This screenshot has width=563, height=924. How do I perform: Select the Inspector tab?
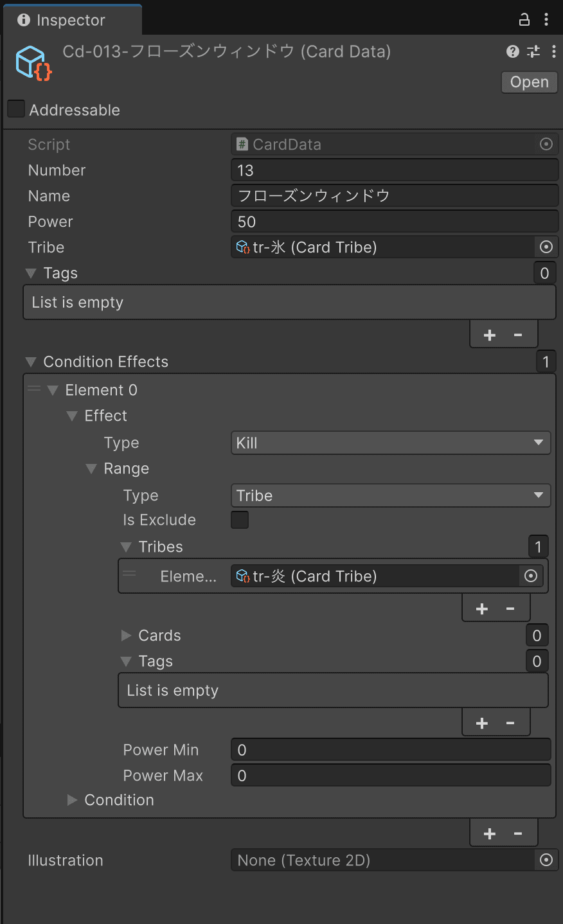point(71,20)
